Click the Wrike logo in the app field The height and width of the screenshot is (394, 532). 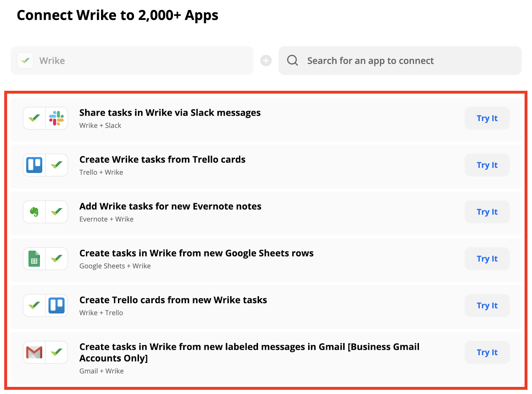25,61
